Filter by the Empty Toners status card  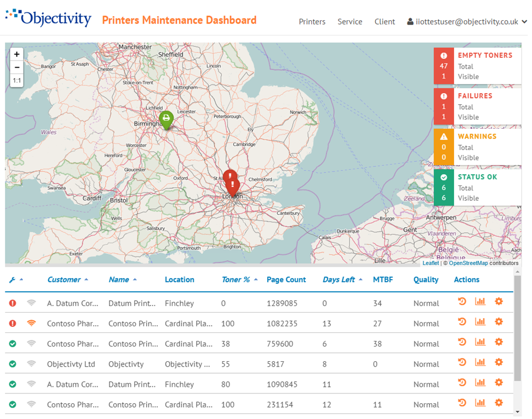[477, 66]
